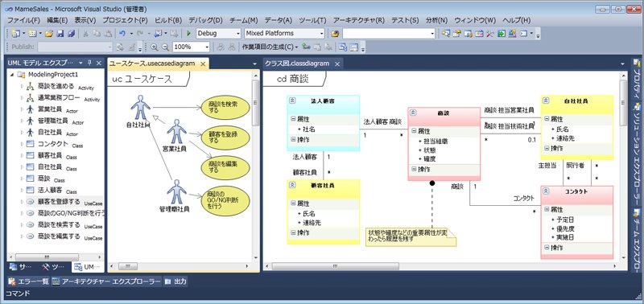This screenshot has width=644, height=304.
Task: Click the Undo arrow icon
Action: (x=122, y=34)
